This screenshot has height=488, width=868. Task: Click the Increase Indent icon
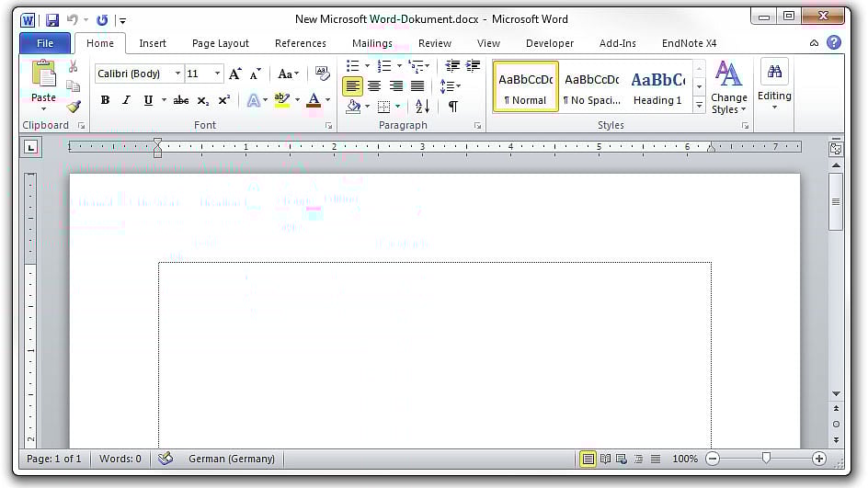pos(473,66)
